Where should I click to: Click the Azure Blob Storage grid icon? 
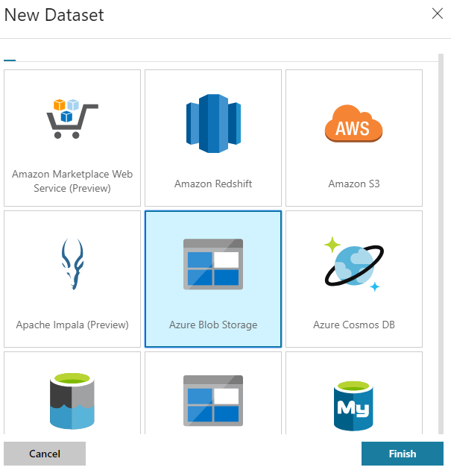coord(213,264)
